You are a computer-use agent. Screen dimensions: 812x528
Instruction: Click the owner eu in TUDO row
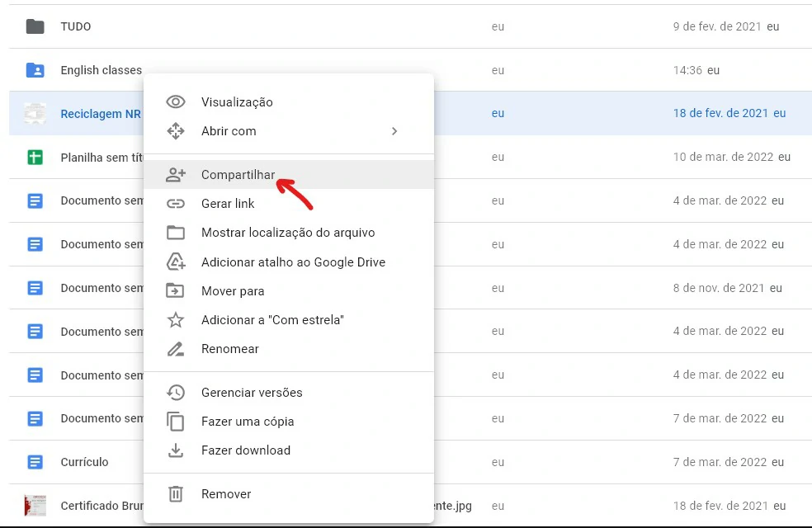[498, 26]
